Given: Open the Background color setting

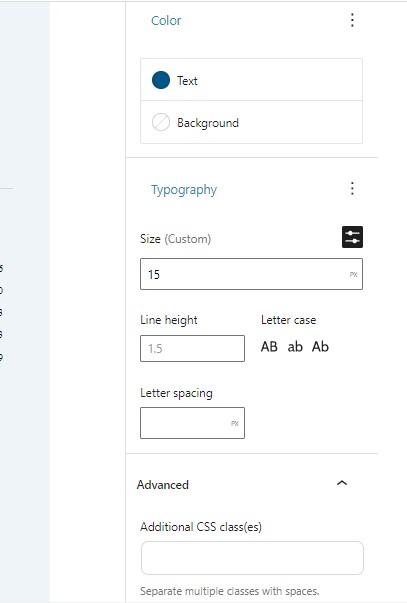Looking at the screenshot, I should click(x=251, y=122).
